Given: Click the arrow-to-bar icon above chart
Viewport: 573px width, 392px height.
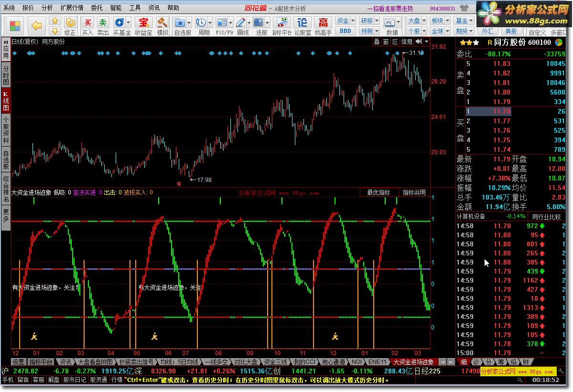Looking at the screenshot, I should pyautogui.click(x=419, y=42).
